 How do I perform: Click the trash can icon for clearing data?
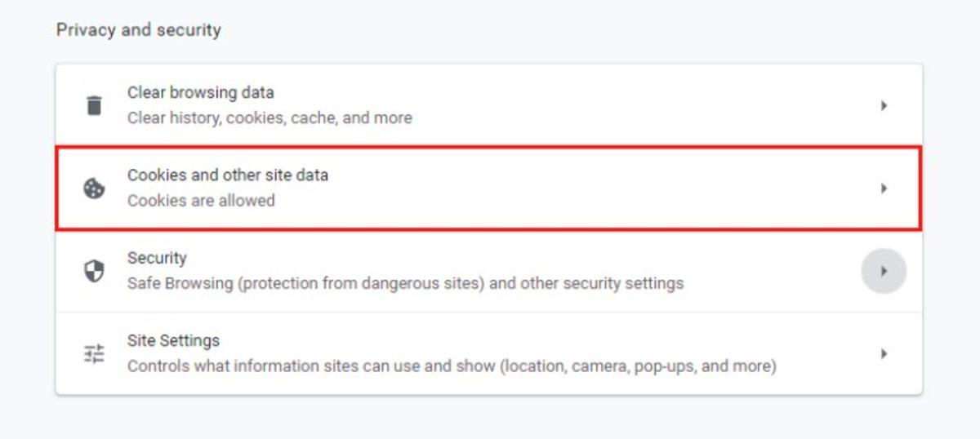(95, 105)
